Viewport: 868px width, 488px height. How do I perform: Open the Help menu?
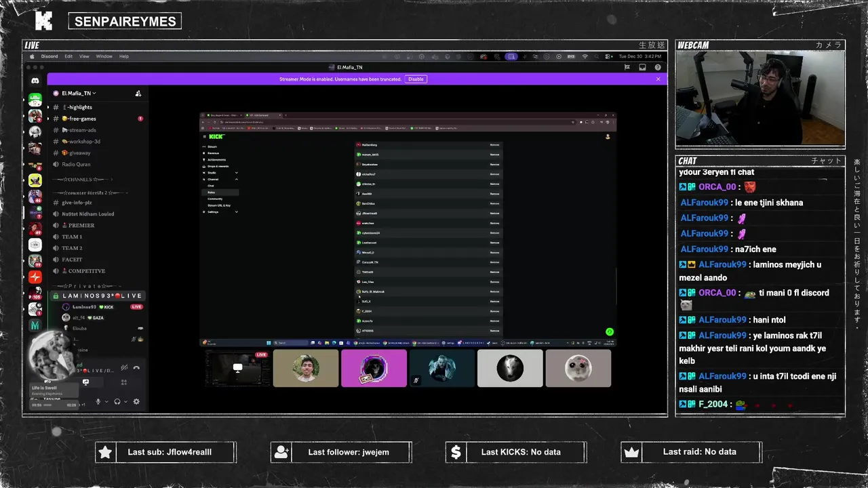point(124,56)
